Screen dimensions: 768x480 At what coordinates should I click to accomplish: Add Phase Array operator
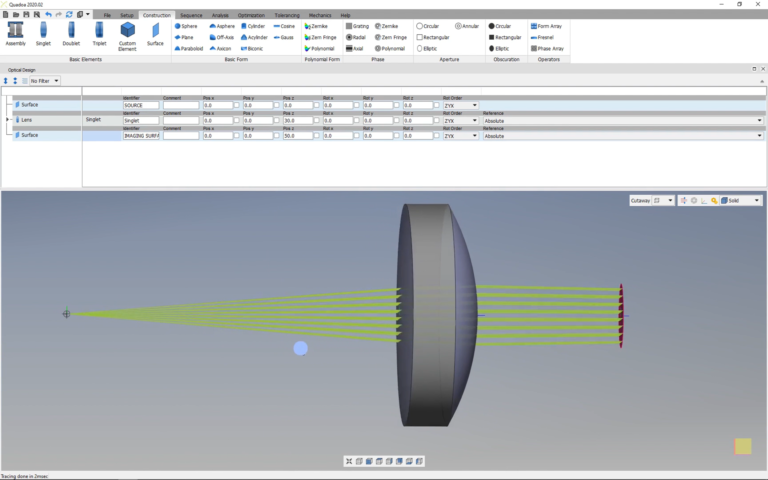click(547, 48)
